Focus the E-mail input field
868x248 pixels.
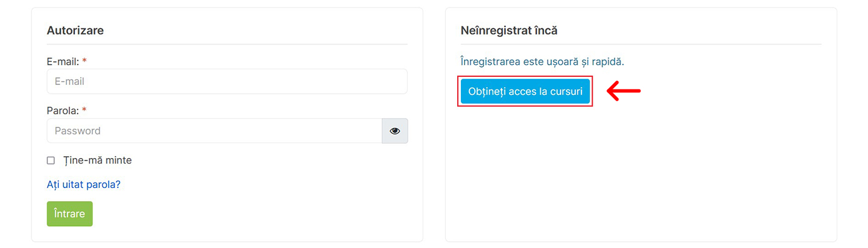[x=227, y=81]
